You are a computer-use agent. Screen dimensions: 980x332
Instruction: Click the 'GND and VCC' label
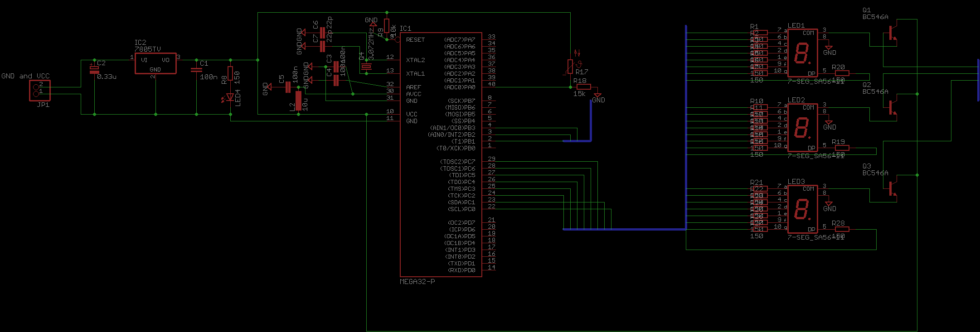pos(25,76)
